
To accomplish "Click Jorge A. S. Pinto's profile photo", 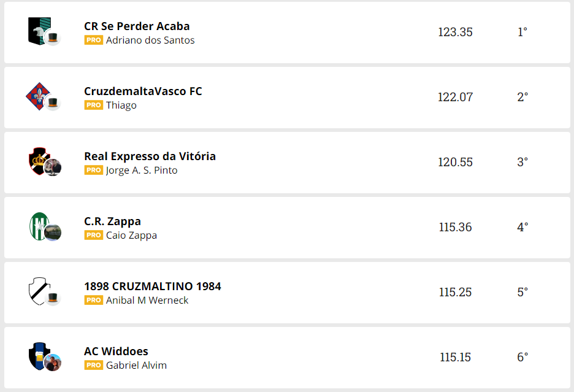I will click(53, 167).
